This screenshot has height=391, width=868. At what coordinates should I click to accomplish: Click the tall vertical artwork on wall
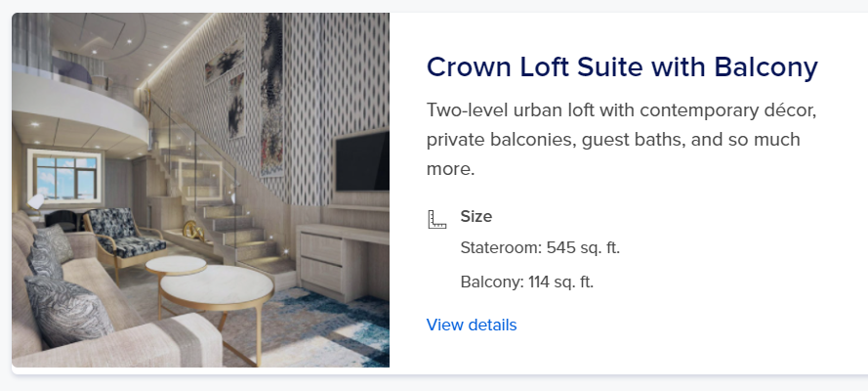coord(272,94)
